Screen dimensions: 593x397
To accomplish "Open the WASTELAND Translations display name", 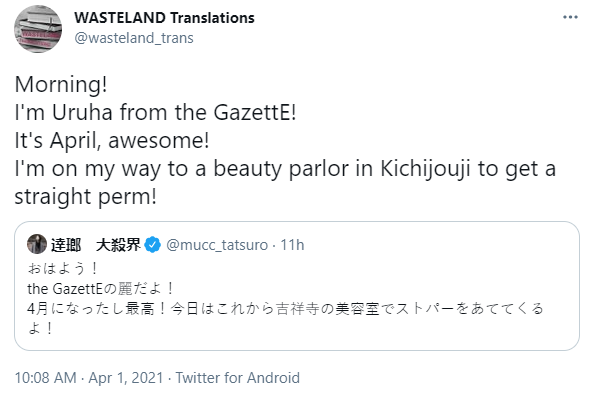I will 164,18.
